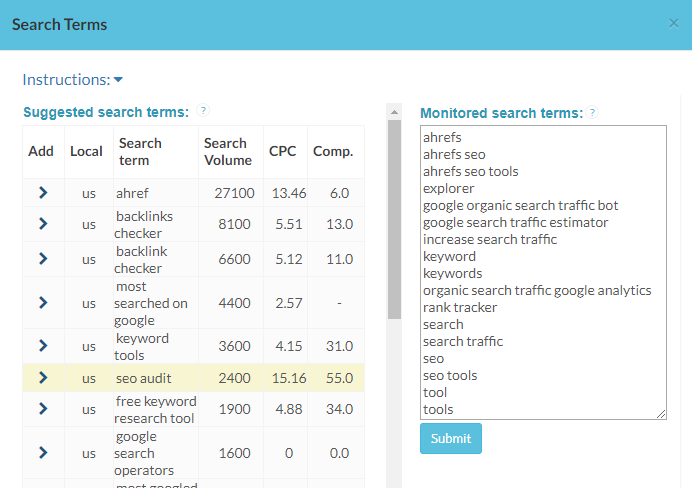Add 'seo audit' using its arrow icon
The image size is (692, 488).
(x=43, y=378)
